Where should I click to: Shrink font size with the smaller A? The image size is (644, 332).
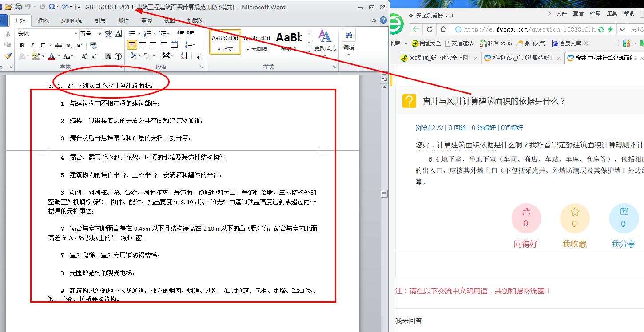(x=94, y=56)
